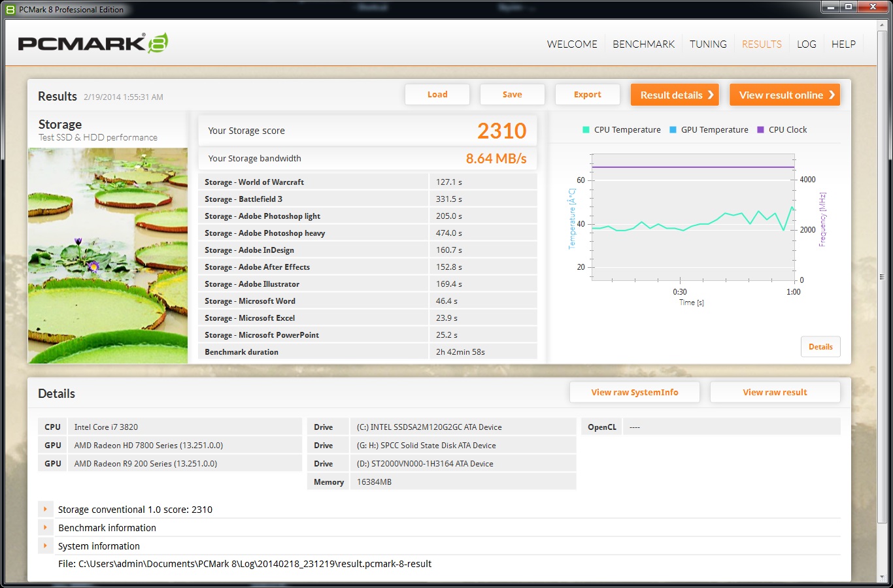This screenshot has width=893, height=588.
Task: Select Storage - Adobe Photoshop heavy row
Action: pyautogui.click(x=367, y=233)
